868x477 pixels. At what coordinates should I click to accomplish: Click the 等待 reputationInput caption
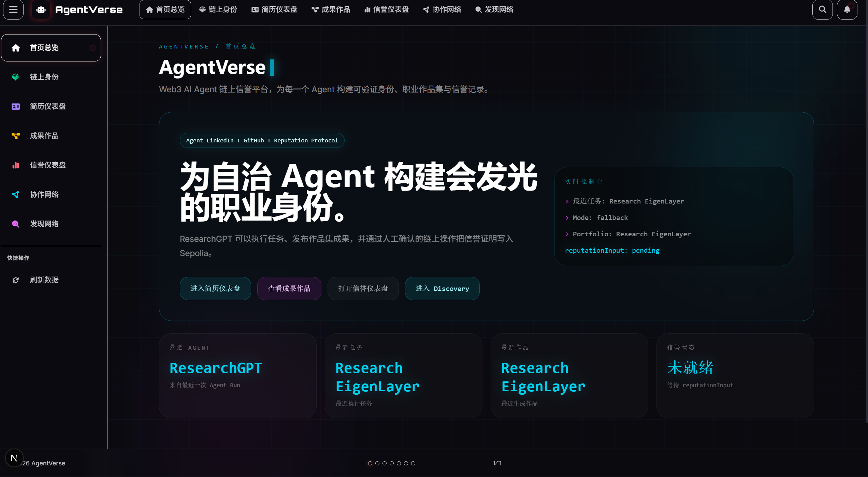click(x=700, y=385)
